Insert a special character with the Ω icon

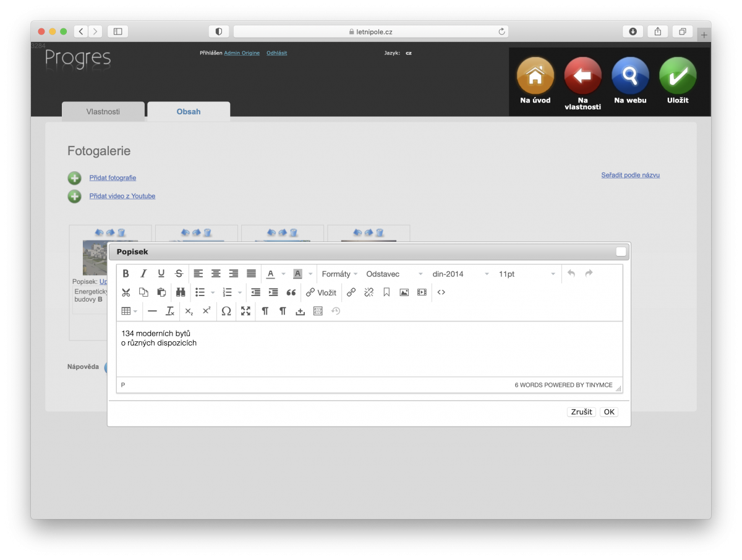(x=226, y=311)
